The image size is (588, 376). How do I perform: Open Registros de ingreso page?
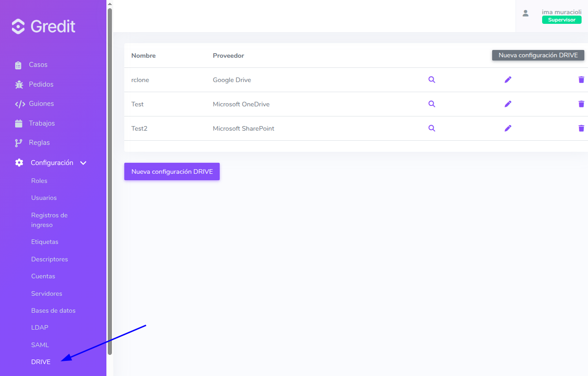(50, 220)
